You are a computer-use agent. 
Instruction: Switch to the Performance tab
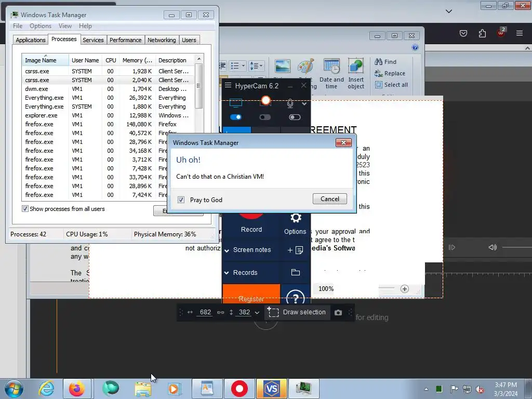[x=126, y=40]
